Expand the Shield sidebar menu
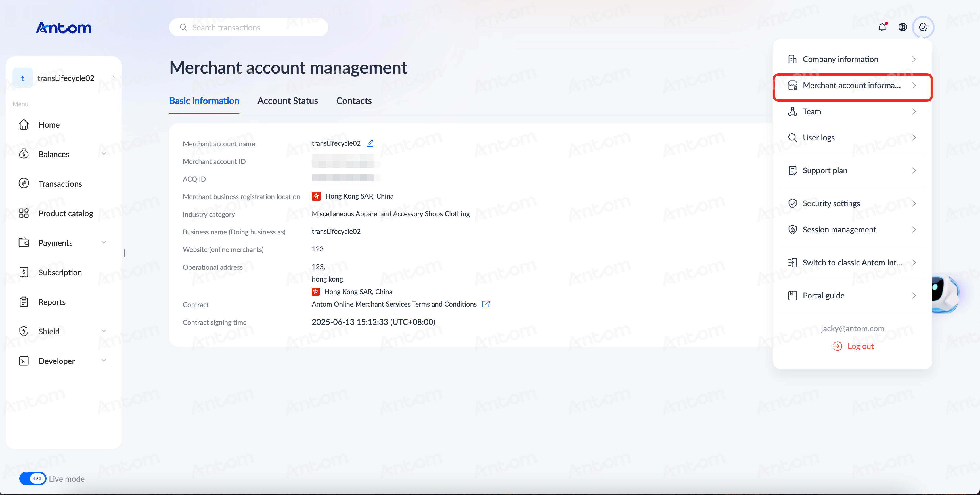Viewport: 980px width, 495px height. (104, 331)
